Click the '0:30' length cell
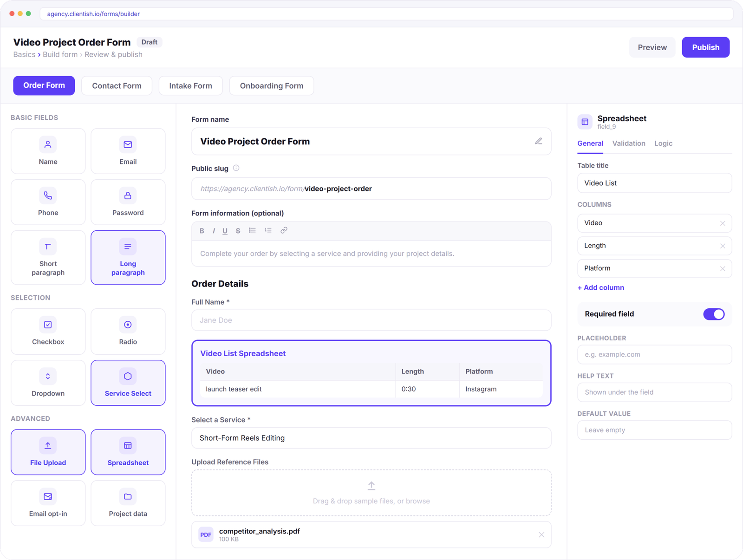The height and width of the screenshot is (560, 743). tap(427, 389)
